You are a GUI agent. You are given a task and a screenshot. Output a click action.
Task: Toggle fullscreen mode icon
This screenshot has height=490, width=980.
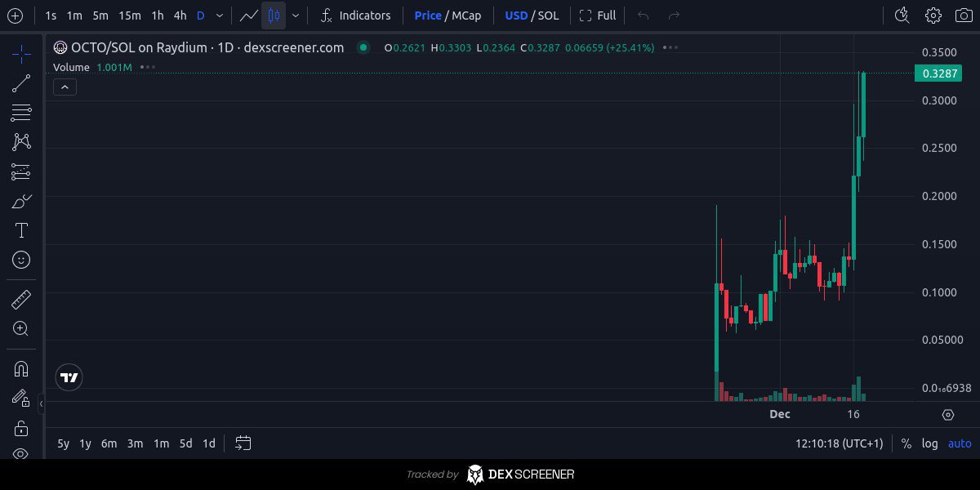click(x=585, y=16)
